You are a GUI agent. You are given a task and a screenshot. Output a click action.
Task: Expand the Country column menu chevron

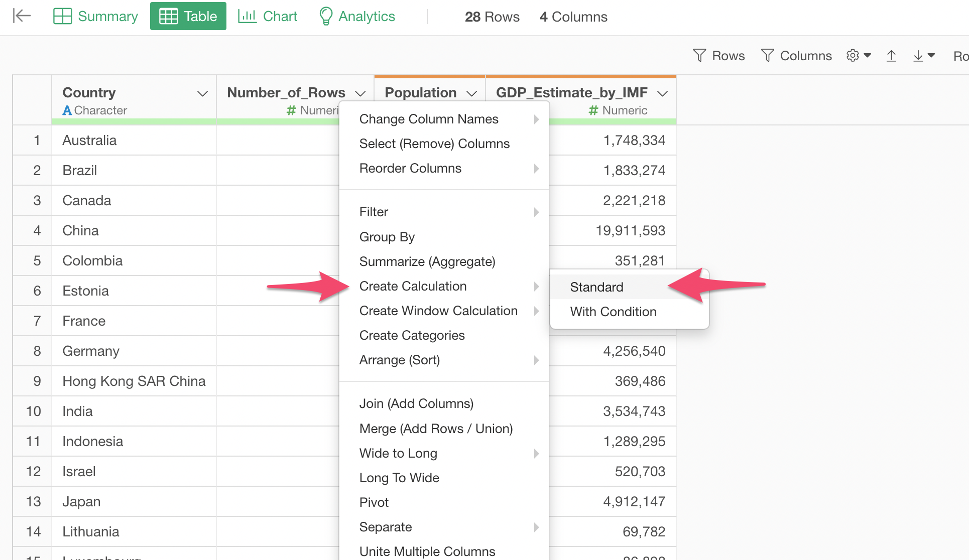[202, 93]
